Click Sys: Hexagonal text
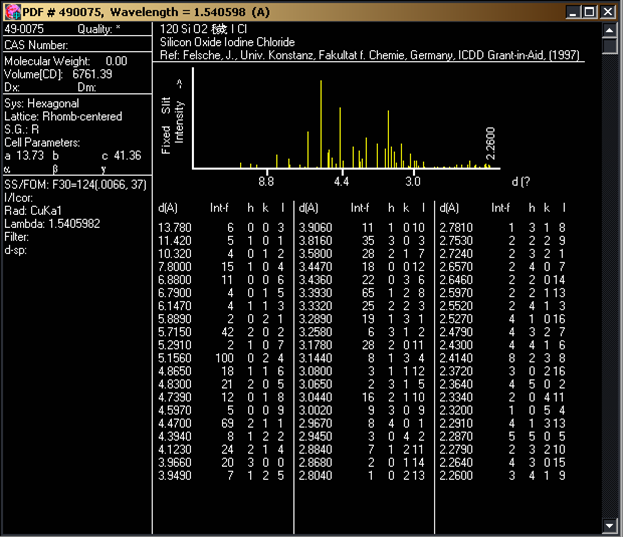This screenshot has width=623, height=537. tap(42, 104)
